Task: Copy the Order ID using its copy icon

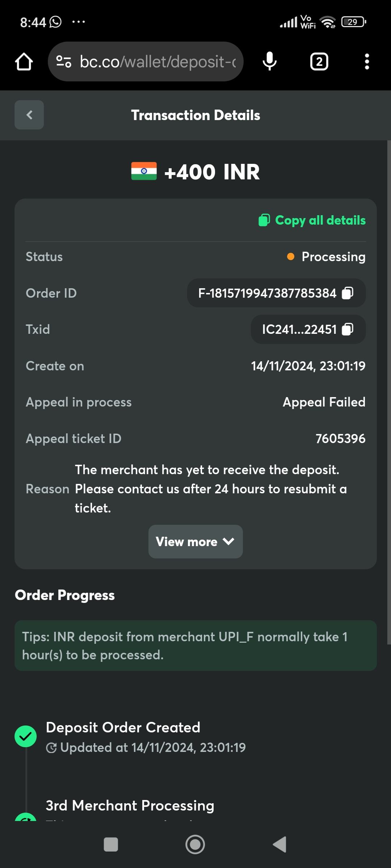Action: pos(348,293)
